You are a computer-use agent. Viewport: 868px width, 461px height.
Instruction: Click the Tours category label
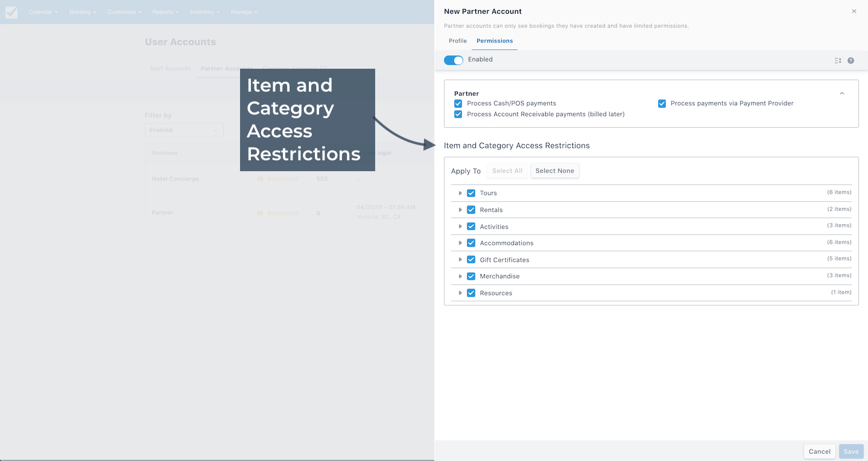(x=489, y=193)
